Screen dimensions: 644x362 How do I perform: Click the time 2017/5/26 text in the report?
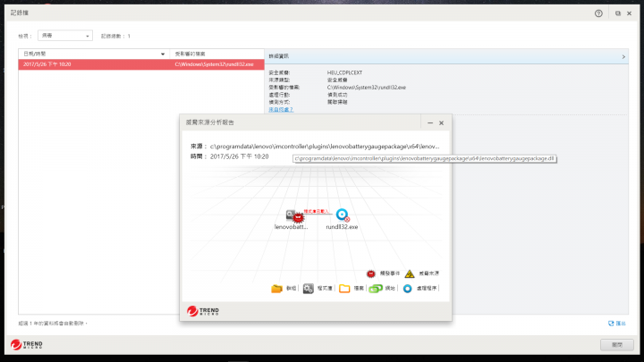point(239,156)
